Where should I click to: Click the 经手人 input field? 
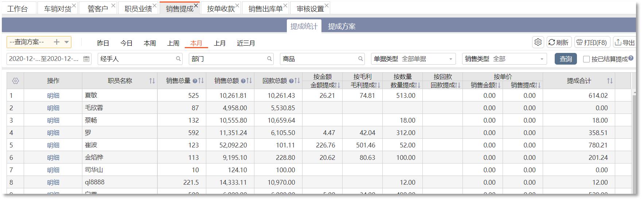click(140, 59)
